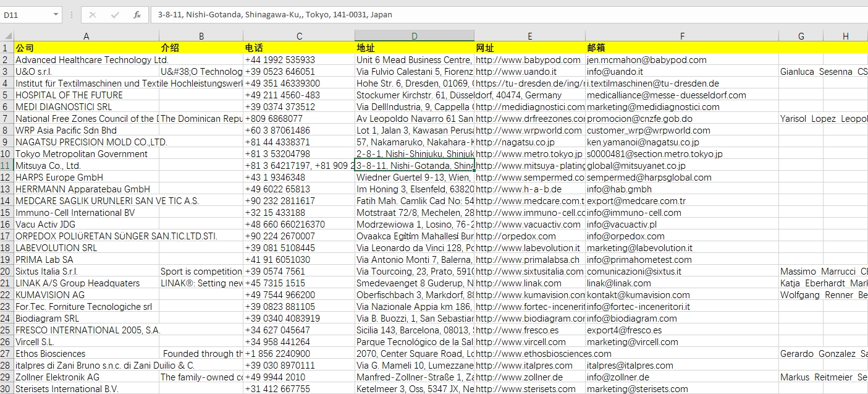Click the http://www.babypod.com cell
The height and width of the screenshot is (394, 868).
[529, 59]
